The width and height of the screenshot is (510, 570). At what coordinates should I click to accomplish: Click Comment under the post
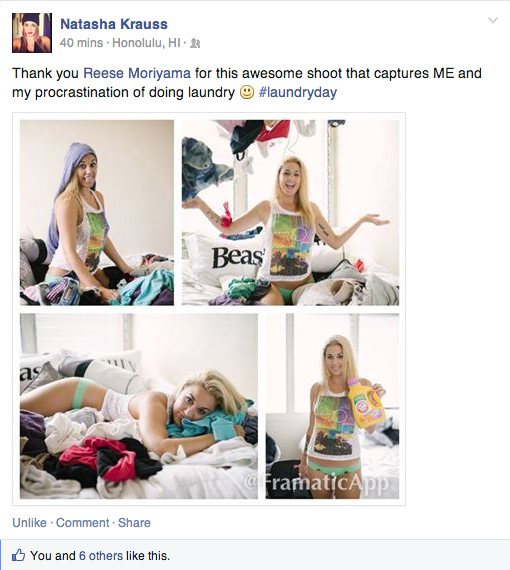(x=83, y=523)
